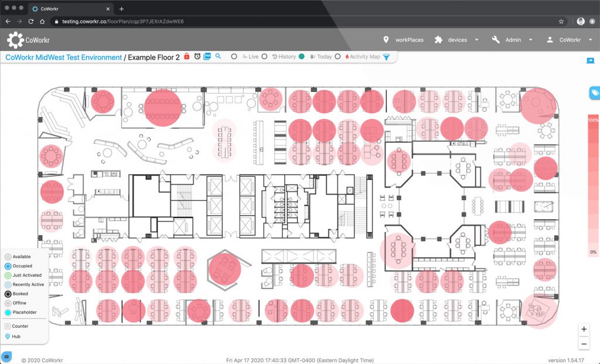Click the share arrow icon at top right
The height and width of the screenshot is (364, 600).
coord(591,60)
